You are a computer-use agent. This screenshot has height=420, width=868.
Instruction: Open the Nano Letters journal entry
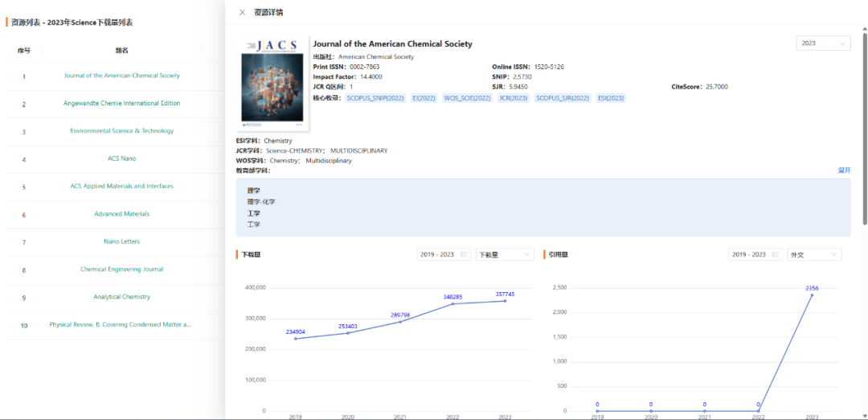[x=121, y=242]
